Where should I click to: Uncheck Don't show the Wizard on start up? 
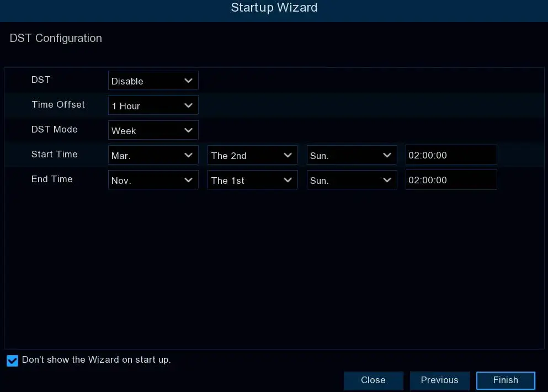pyautogui.click(x=12, y=361)
